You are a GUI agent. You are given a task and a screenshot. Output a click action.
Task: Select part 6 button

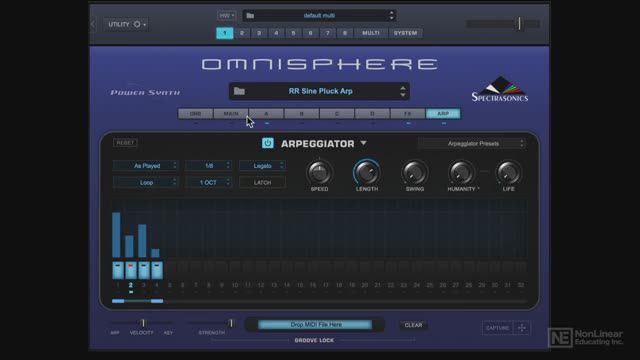pos(310,33)
